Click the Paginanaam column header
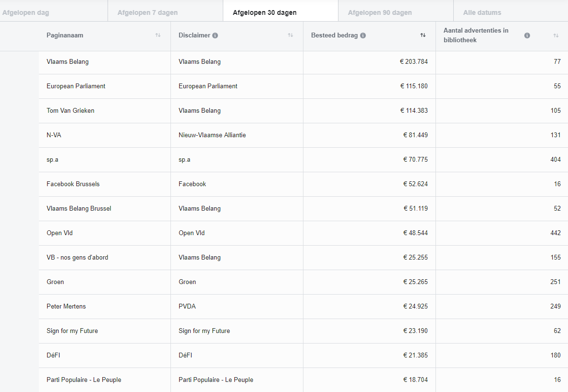Image resolution: width=568 pixels, height=392 pixels. point(65,35)
